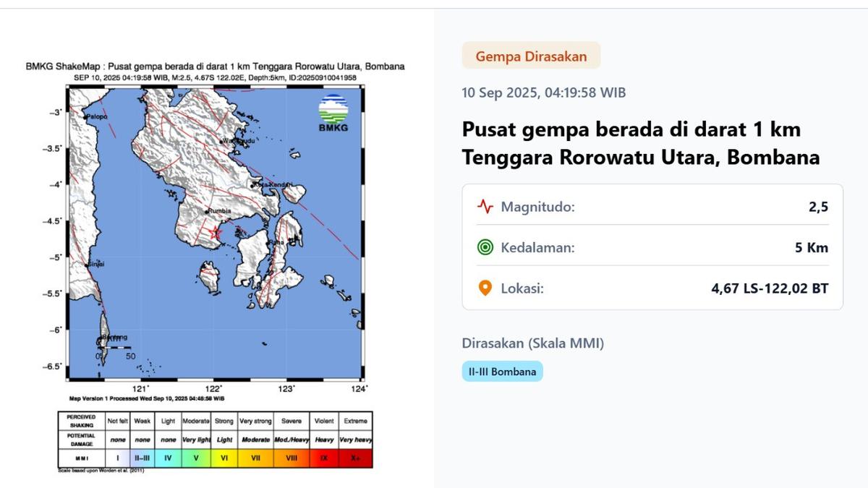Screen dimensions: 868x488
Task: Click the orange MMI VIII swatch
Action: [x=290, y=458]
